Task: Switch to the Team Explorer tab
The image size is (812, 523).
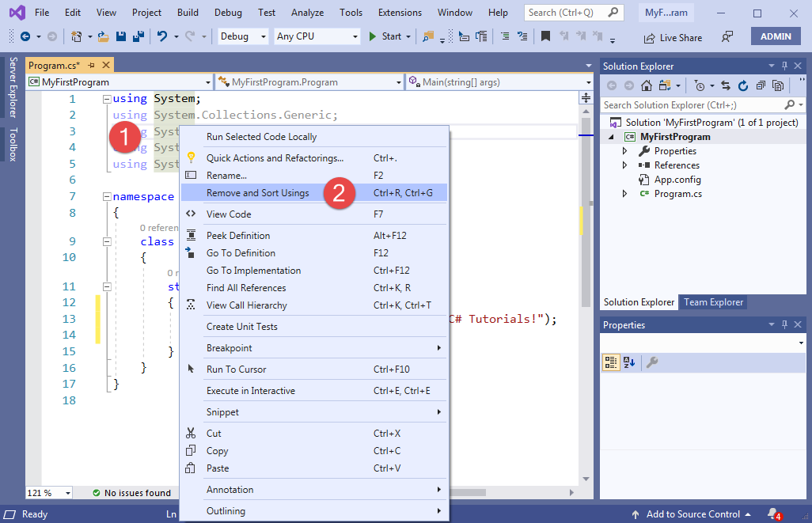Action: coord(712,302)
